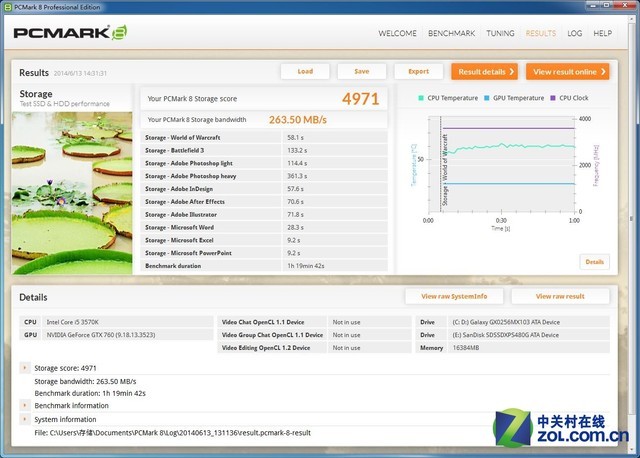Click the result file path line
The width and height of the screenshot is (640, 458).
click(173, 433)
